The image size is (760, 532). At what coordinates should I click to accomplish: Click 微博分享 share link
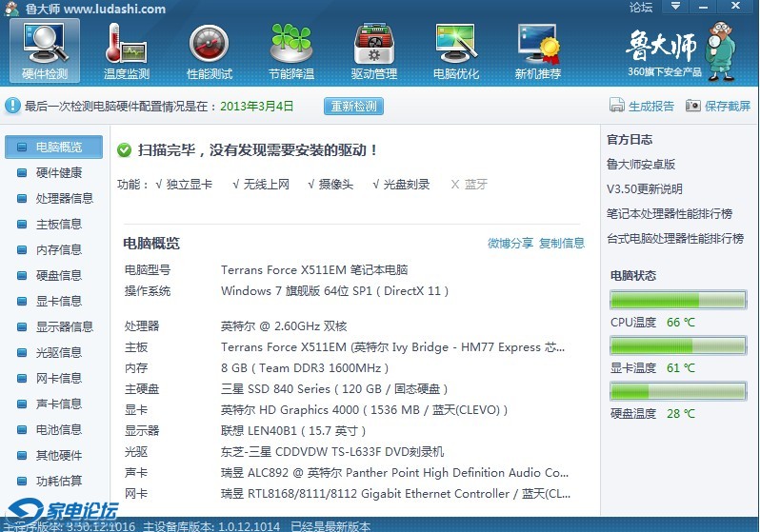pyautogui.click(x=510, y=244)
